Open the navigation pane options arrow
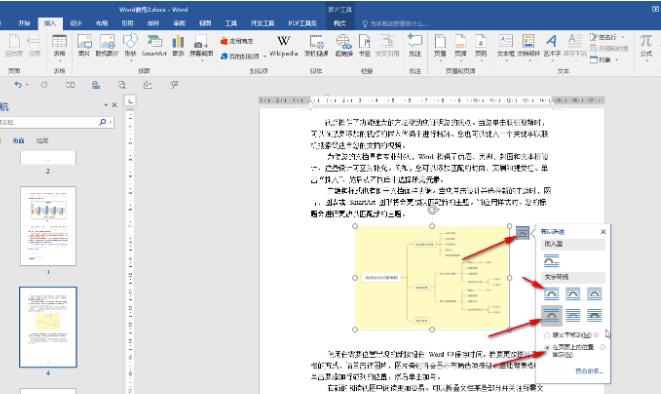Viewport: 661px width, 394px height. (x=106, y=105)
